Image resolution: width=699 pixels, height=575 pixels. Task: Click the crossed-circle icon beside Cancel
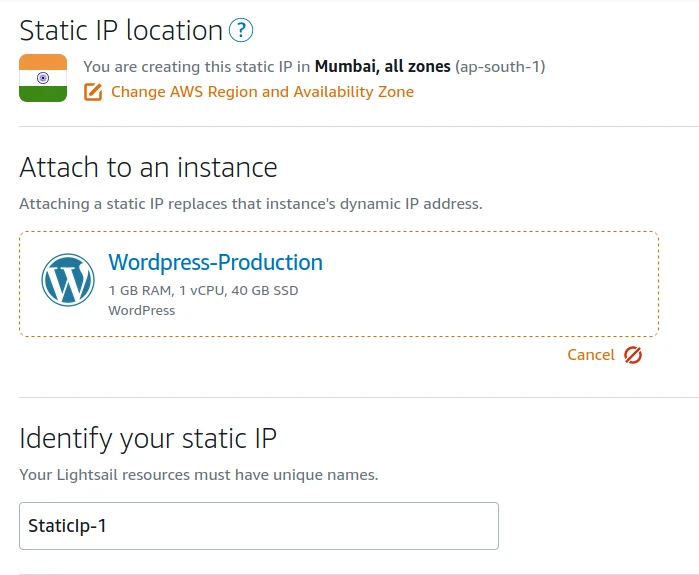pos(632,355)
